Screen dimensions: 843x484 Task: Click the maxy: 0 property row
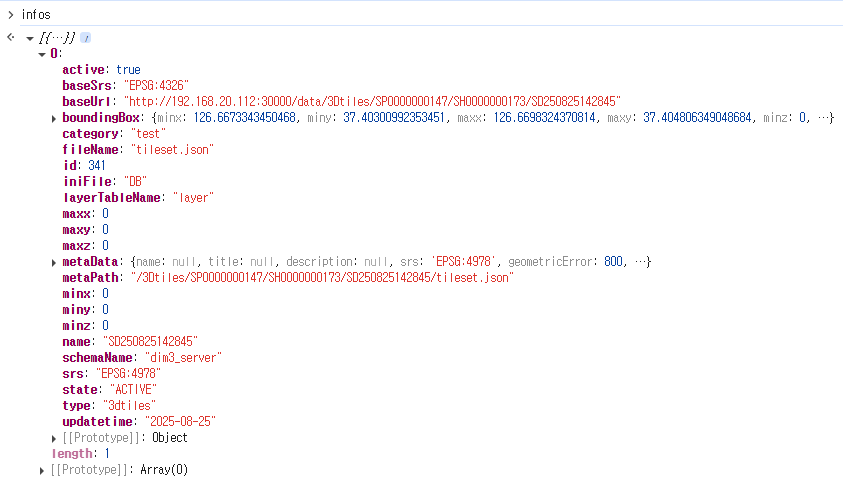point(85,230)
